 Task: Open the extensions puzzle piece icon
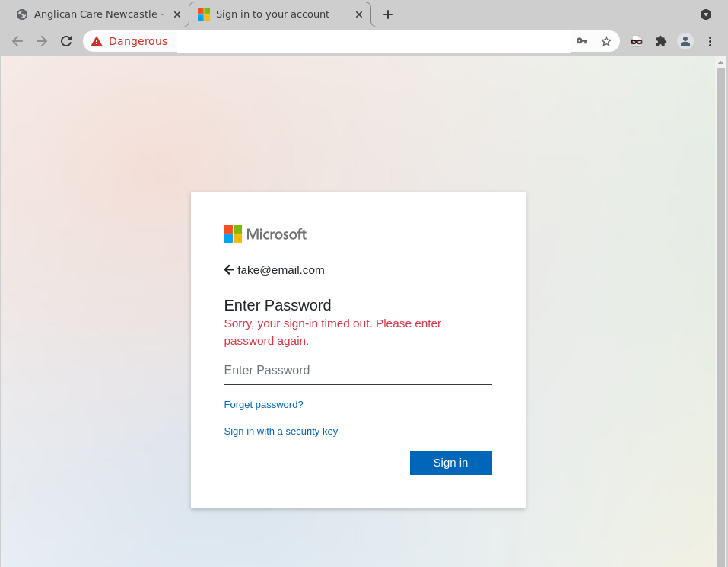(x=660, y=41)
